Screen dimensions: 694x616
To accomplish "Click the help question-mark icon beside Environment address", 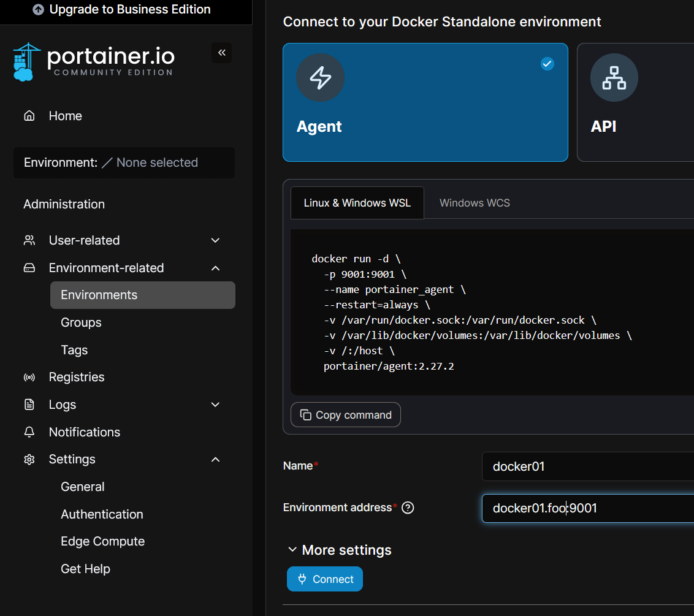I will point(408,508).
